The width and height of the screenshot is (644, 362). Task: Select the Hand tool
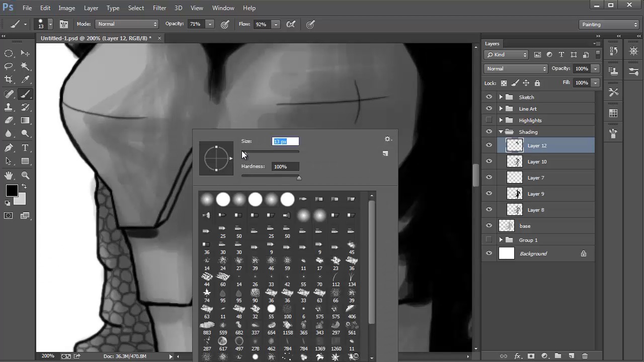9,175
